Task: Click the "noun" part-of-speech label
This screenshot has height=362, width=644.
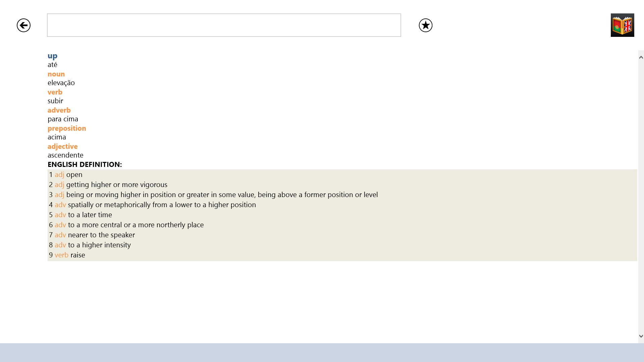Action: (x=56, y=74)
